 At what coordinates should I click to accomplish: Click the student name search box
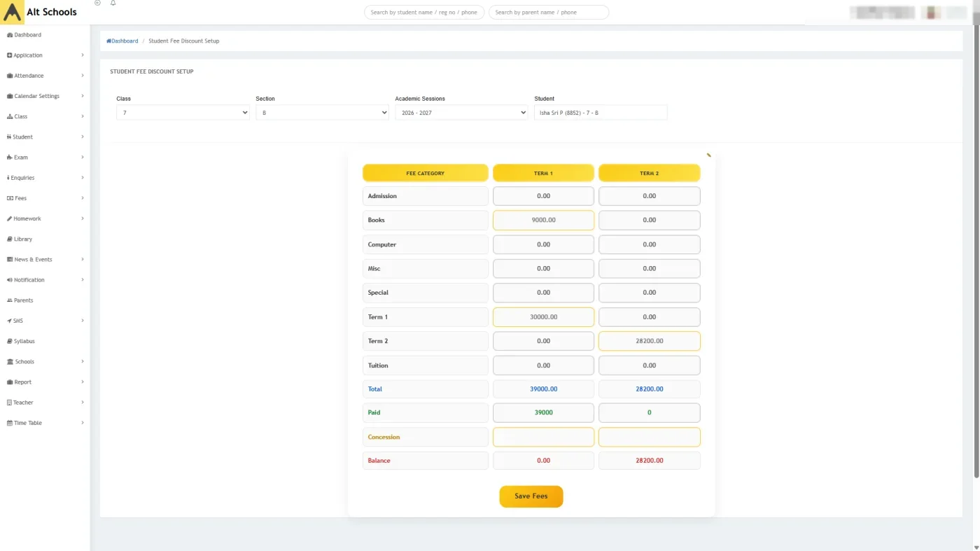(424, 13)
